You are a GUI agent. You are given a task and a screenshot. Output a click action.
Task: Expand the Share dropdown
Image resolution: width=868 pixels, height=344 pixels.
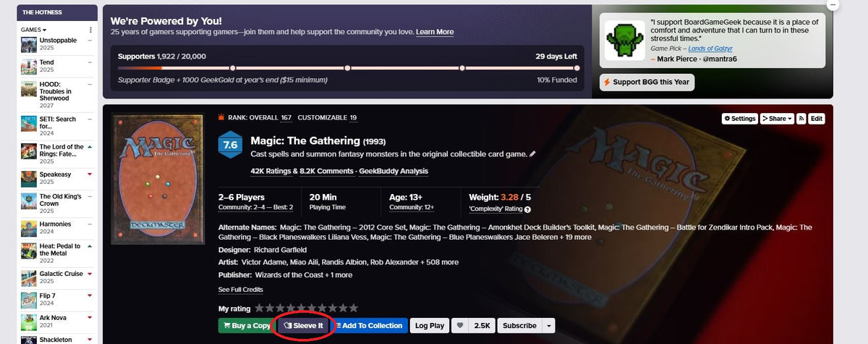click(x=777, y=119)
